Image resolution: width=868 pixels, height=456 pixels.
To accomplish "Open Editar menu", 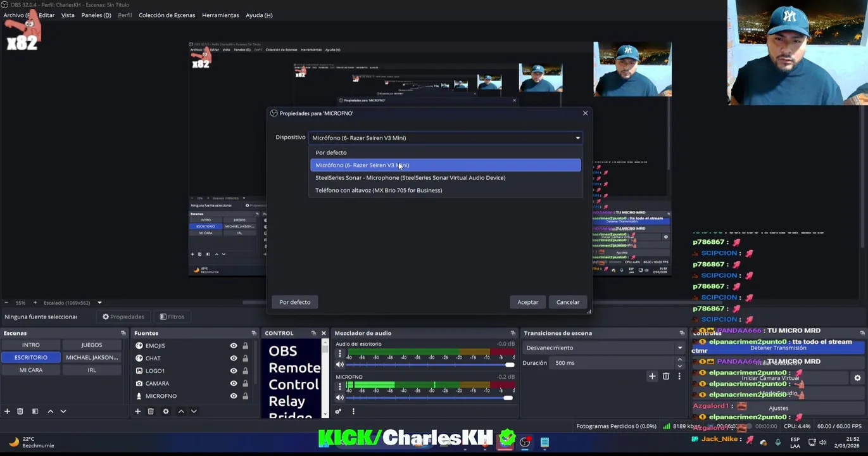I will click(x=46, y=15).
